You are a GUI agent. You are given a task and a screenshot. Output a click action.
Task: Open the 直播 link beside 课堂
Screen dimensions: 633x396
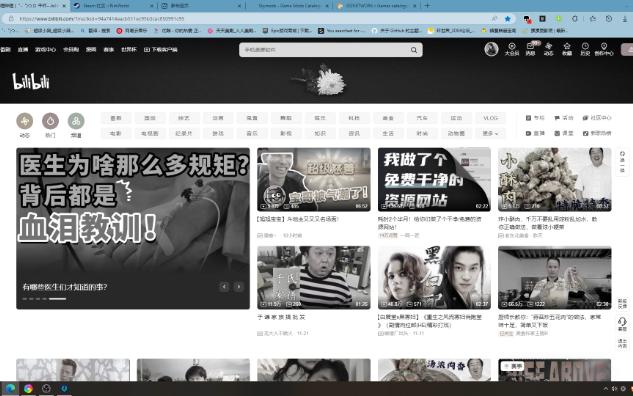[x=535, y=133]
